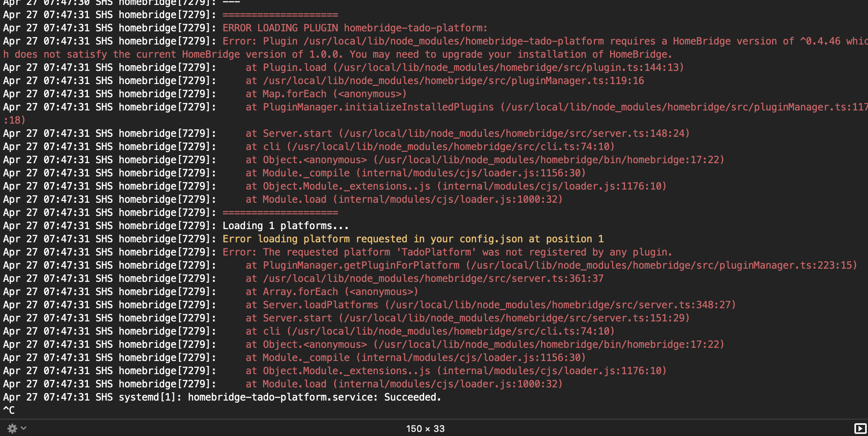Click the ^C interrupt character line
Viewport: 868px width, 436px height.
coord(9,410)
